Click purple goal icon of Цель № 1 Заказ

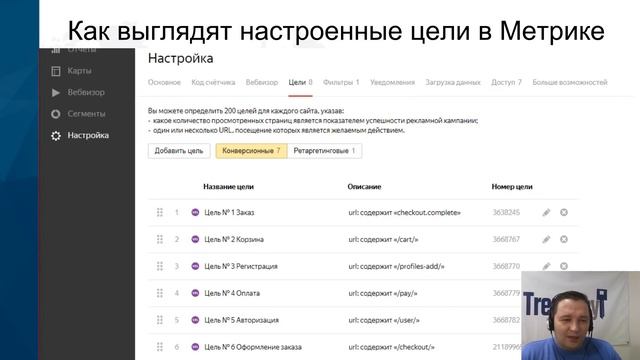click(195, 212)
